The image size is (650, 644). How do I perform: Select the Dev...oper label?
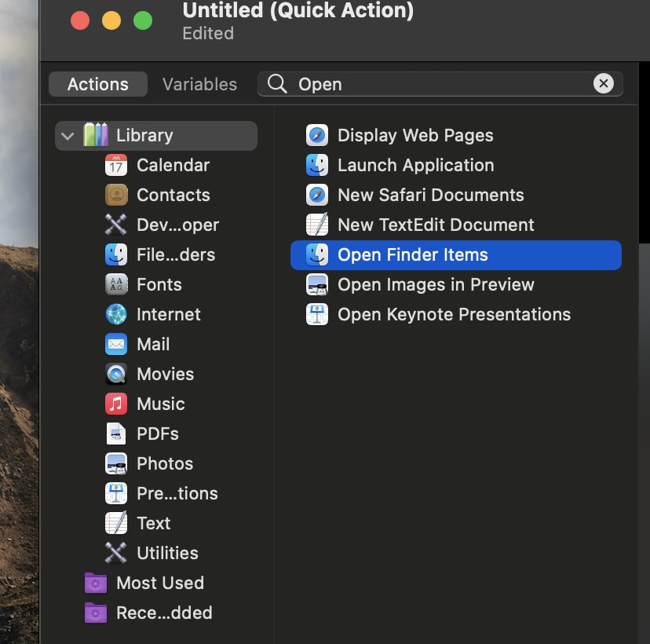178,225
